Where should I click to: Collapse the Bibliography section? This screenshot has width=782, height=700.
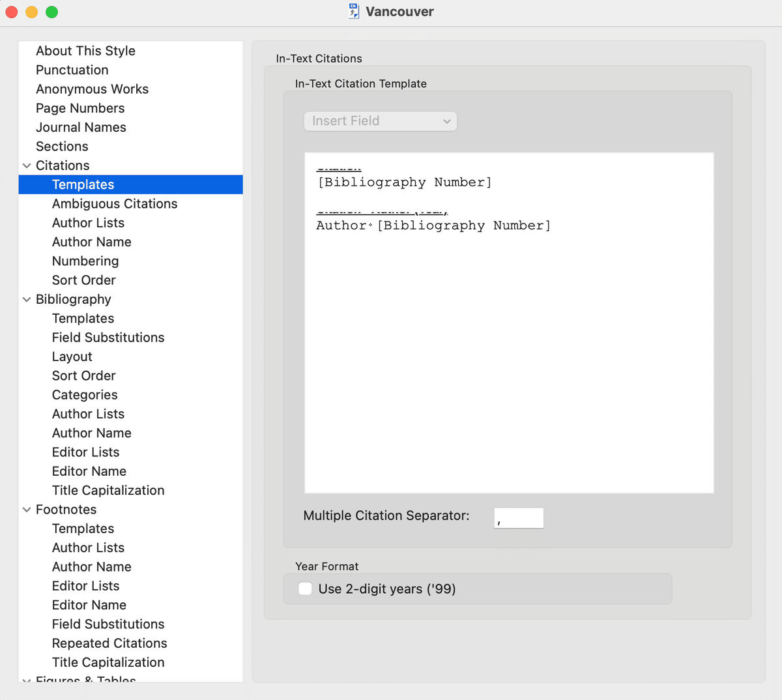click(27, 299)
